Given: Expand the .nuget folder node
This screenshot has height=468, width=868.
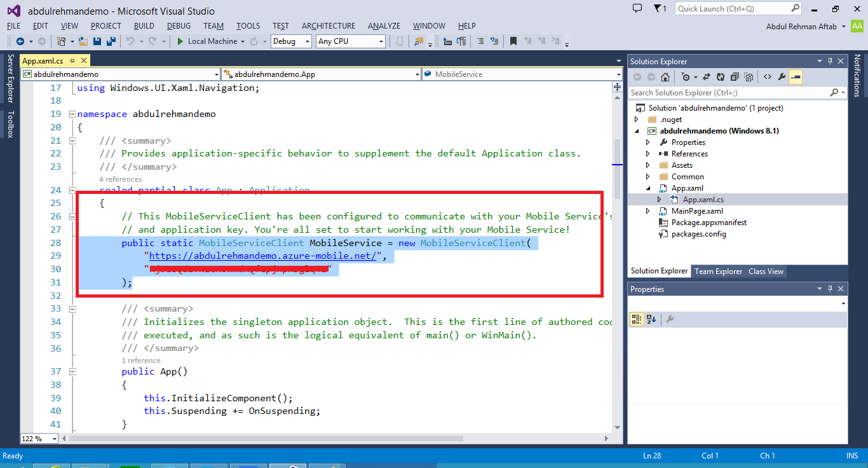Looking at the screenshot, I should click(637, 120).
